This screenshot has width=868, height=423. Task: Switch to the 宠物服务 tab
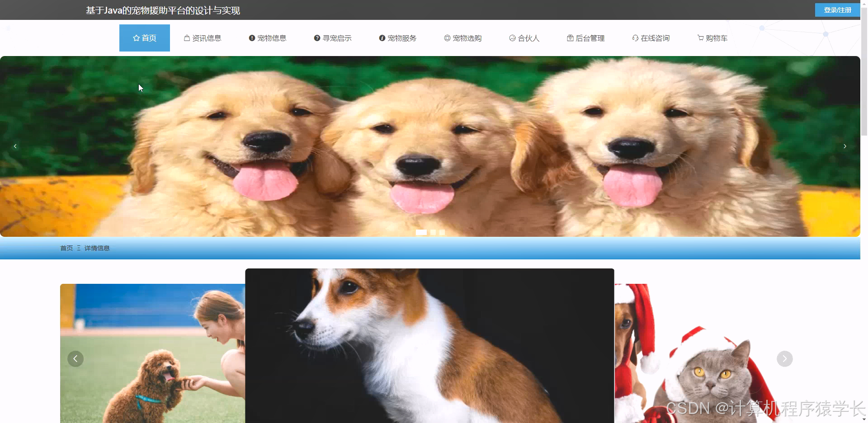tap(397, 38)
